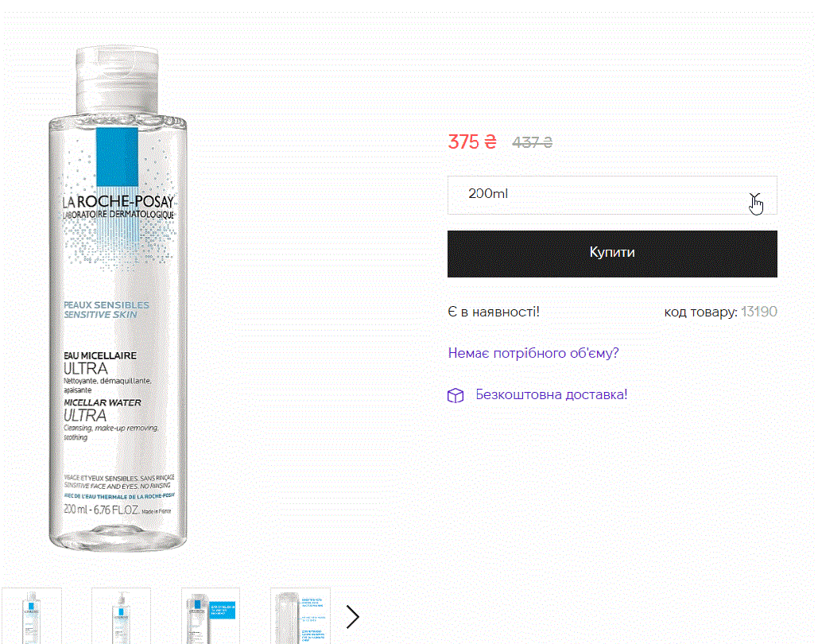Viewport: 818px width, 644px height.
Task: Click the product code number 13190
Action: [759, 312]
